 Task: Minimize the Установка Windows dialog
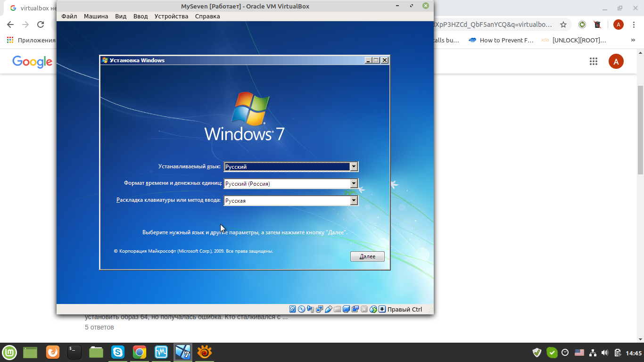point(368,60)
